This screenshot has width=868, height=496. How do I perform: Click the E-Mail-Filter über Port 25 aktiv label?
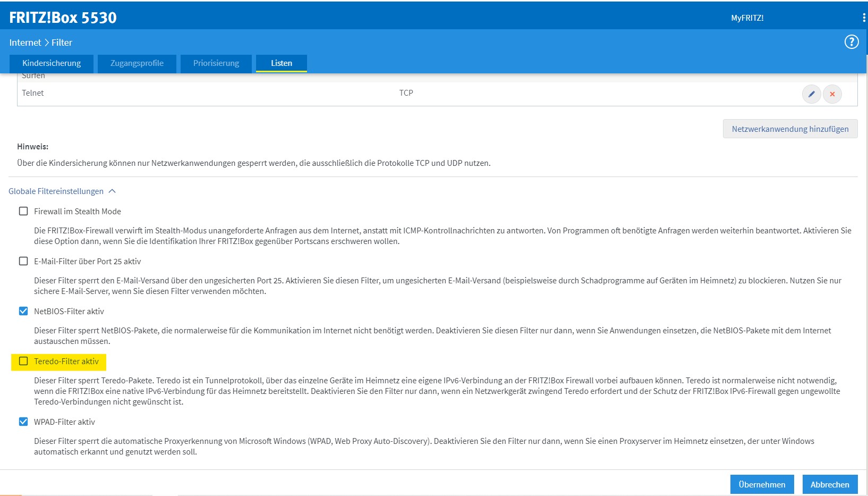(x=88, y=262)
